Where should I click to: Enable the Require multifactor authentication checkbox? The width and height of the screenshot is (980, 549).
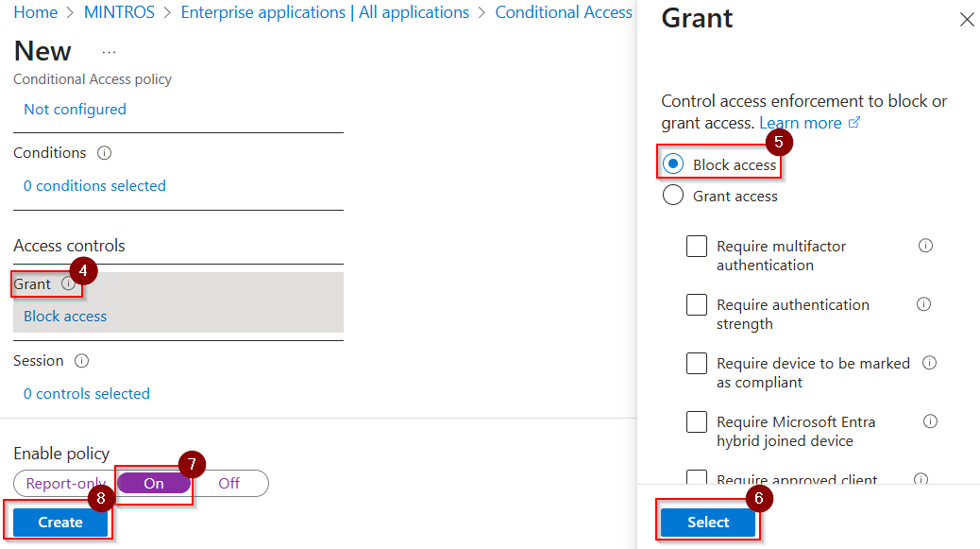point(697,246)
